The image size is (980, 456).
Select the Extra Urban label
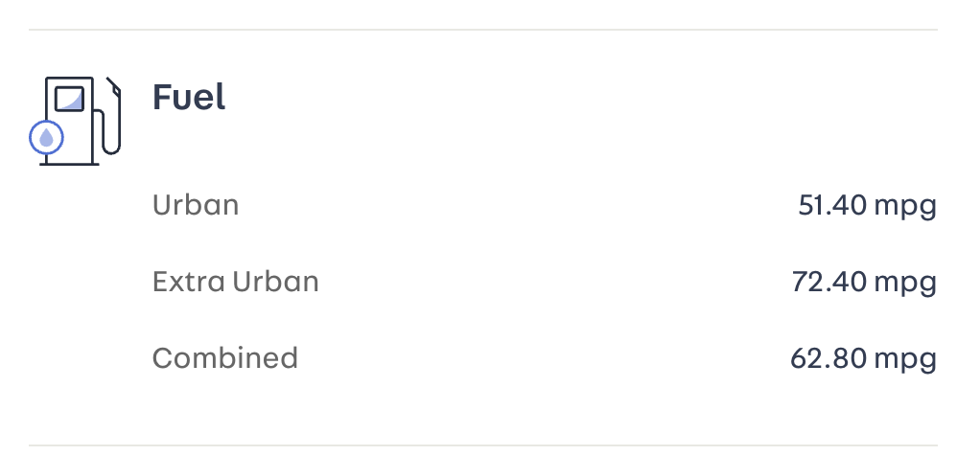tap(236, 282)
